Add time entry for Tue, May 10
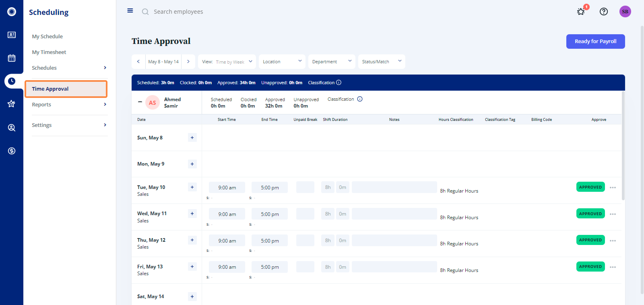This screenshot has height=305, width=644. click(192, 187)
